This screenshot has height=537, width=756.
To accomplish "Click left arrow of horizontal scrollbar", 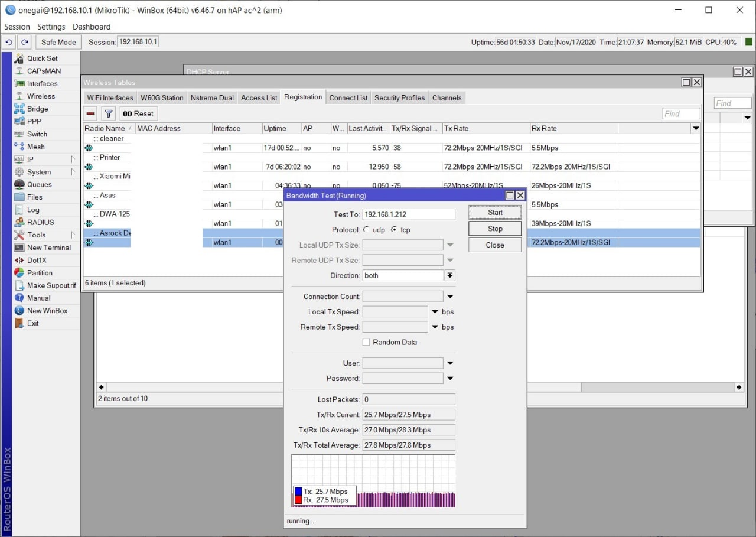I will pyautogui.click(x=102, y=387).
